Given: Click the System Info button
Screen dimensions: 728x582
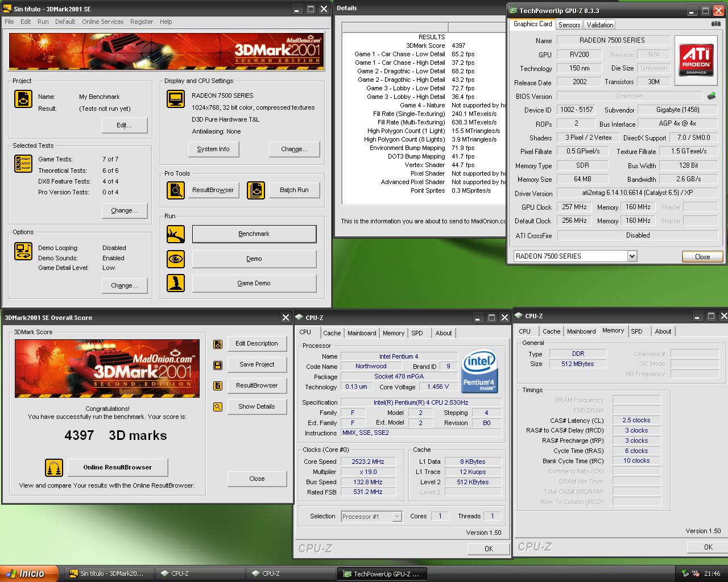Looking at the screenshot, I should (x=213, y=149).
